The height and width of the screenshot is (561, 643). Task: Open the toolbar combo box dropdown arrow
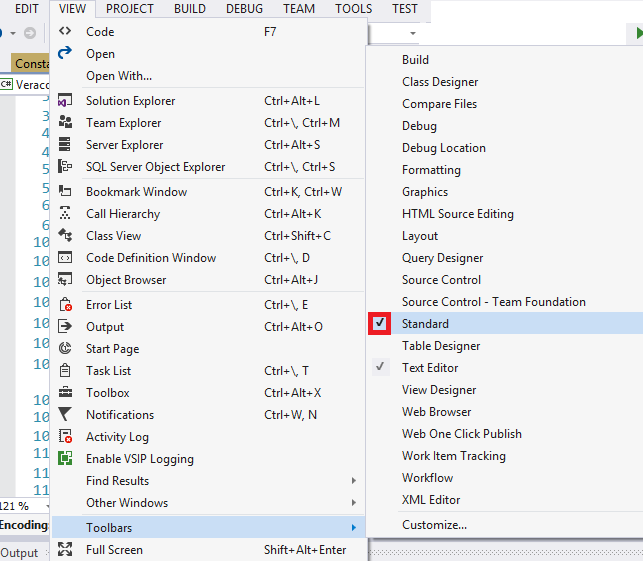413,33
